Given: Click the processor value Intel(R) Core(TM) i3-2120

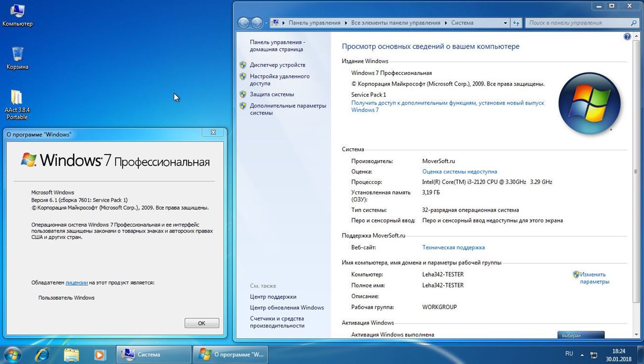Looking at the screenshot, I should coord(487,182).
